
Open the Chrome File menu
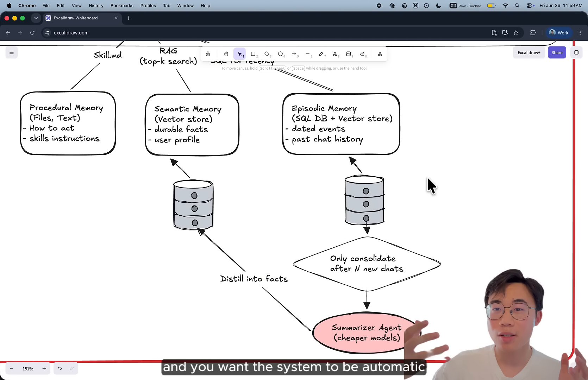pyautogui.click(x=46, y=6)
